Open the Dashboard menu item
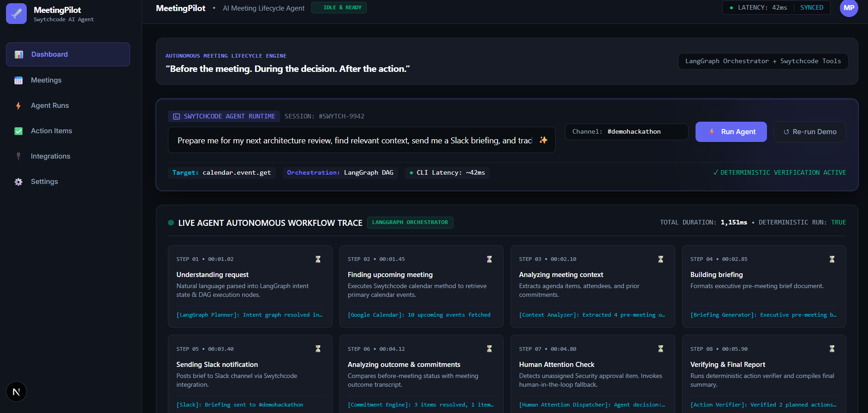 [68, 54]
